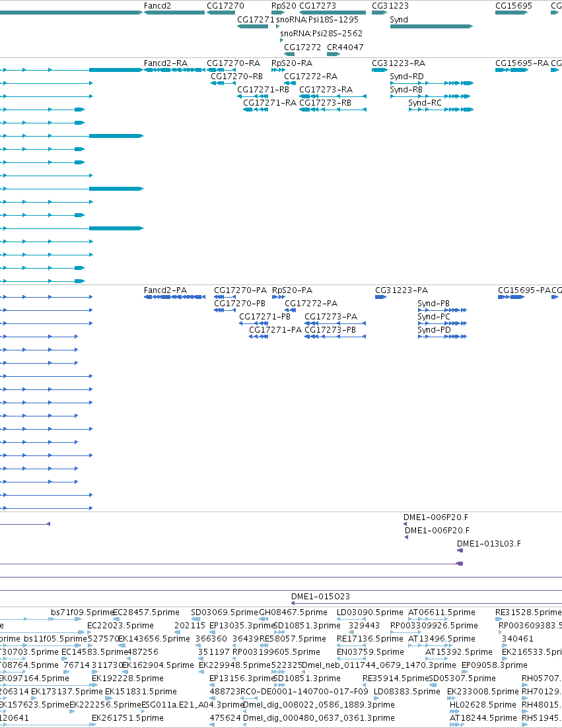Select the CG17273-RA transcript label
This screenshot has height=728, width=562.
[326, 90]
